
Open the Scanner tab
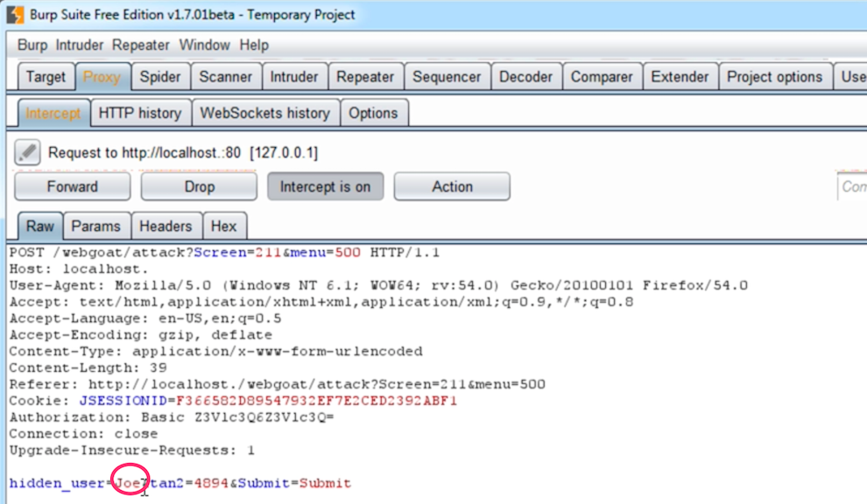[x=226, y=77]
